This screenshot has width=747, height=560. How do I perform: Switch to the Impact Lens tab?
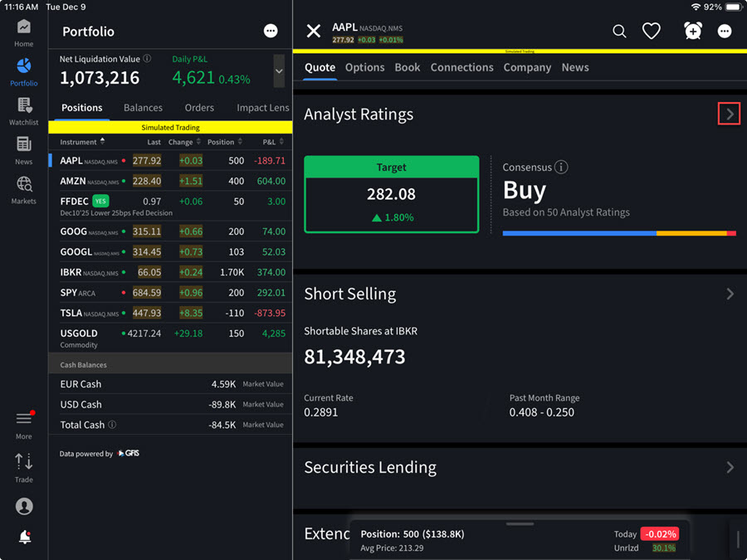[263, 108]
